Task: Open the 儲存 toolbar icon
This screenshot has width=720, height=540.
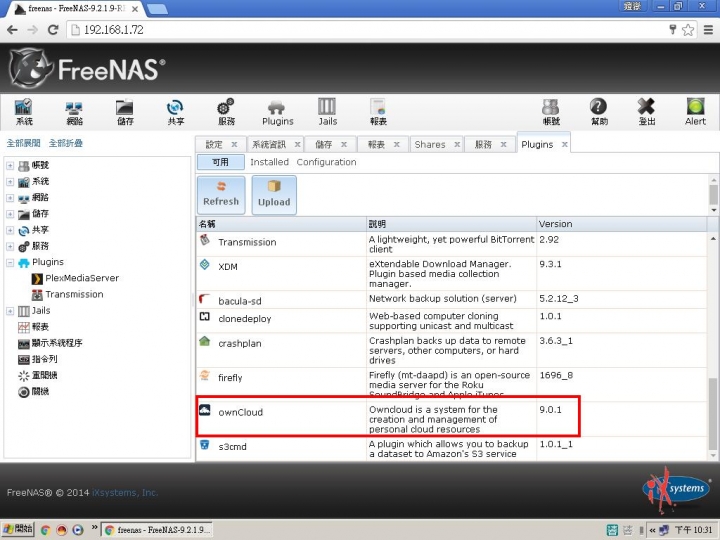Action: click(124, 112)
